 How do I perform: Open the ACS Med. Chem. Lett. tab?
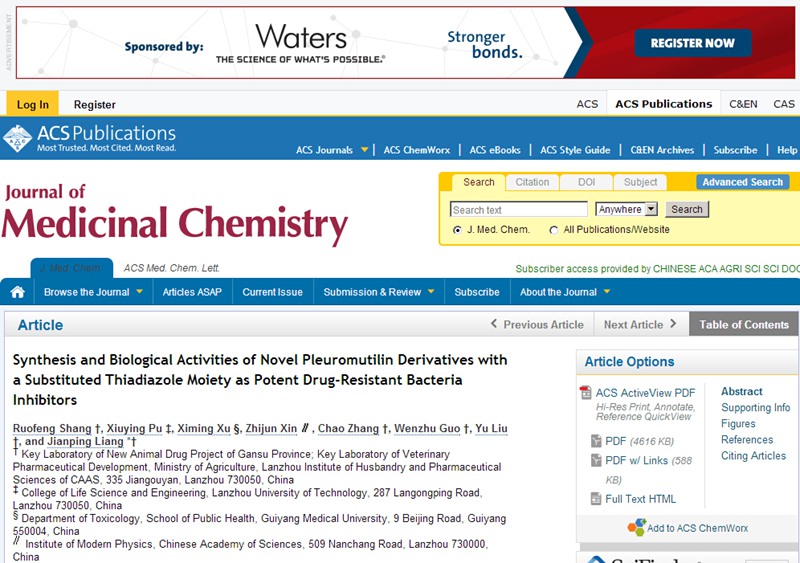(x=171, y=268)
